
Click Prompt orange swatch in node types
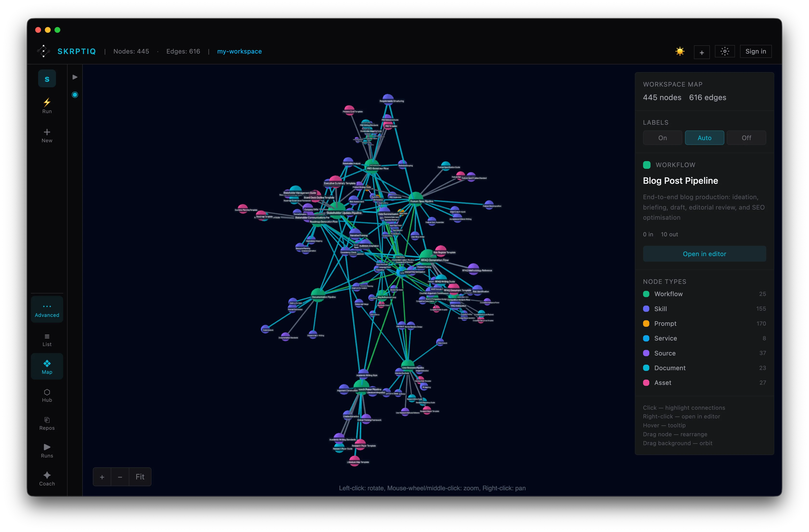(646, 324)
